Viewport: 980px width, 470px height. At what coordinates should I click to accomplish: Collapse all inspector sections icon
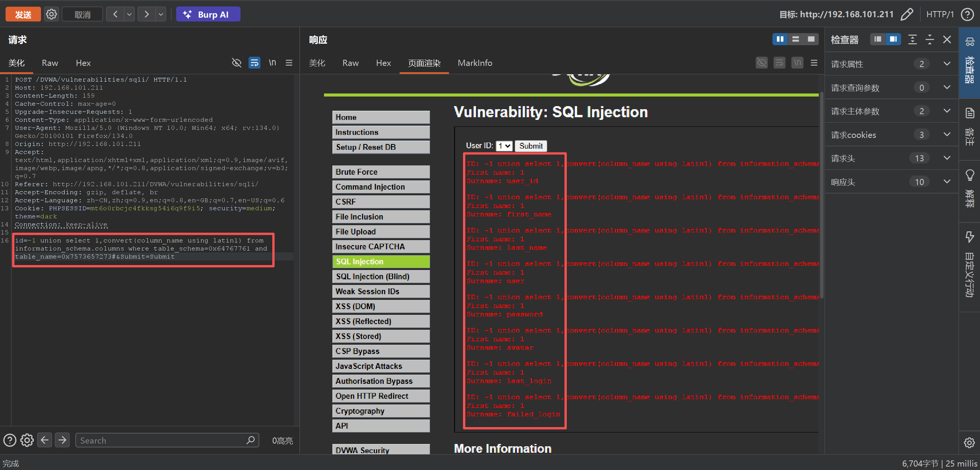click(930, 39)
